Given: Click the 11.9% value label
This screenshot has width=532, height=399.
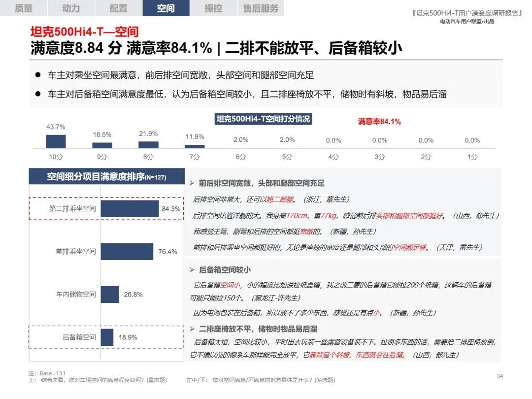Looking at the screenshot, I should [x=195, y=137].
